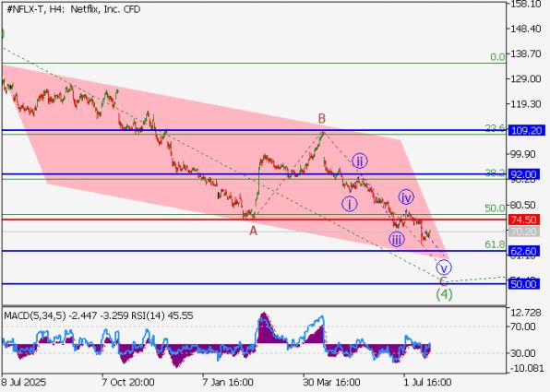
Task: Select the wave B label on chart
Action: 322,119
